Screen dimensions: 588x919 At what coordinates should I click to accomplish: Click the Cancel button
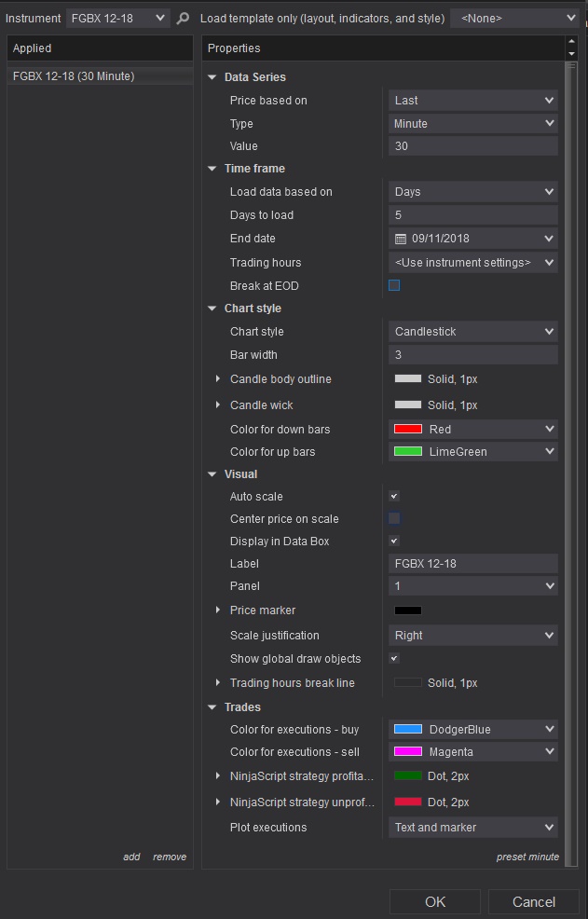[534, 901]
